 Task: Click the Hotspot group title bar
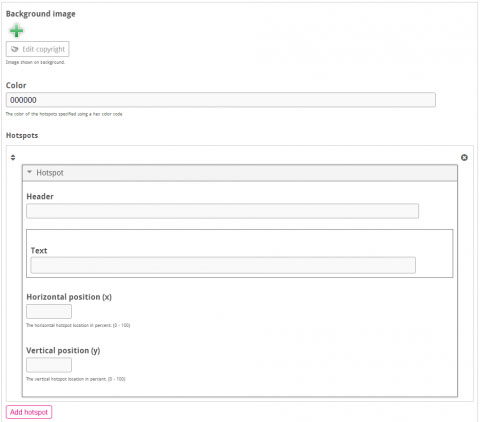click(x=240, y=173)
